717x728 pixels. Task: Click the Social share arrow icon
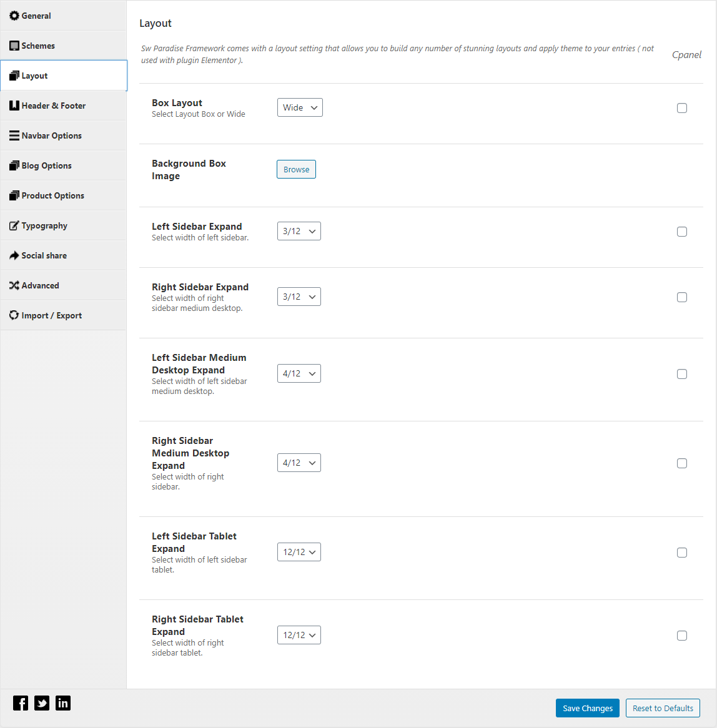(14, 255)
